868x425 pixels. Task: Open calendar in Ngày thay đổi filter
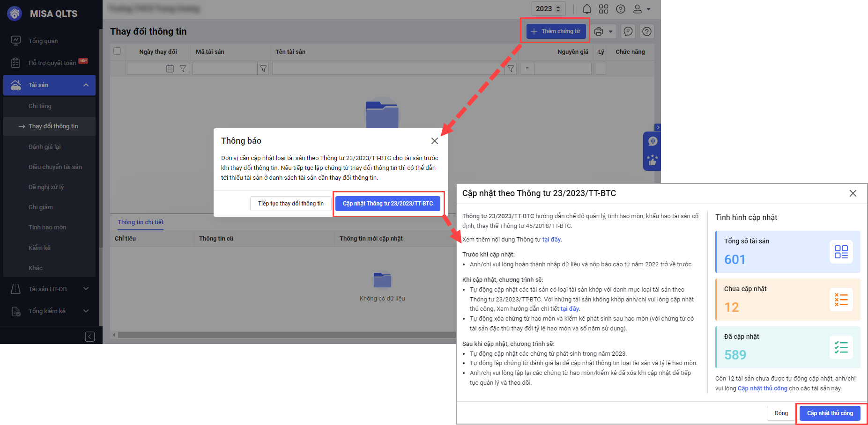[170, 68]
